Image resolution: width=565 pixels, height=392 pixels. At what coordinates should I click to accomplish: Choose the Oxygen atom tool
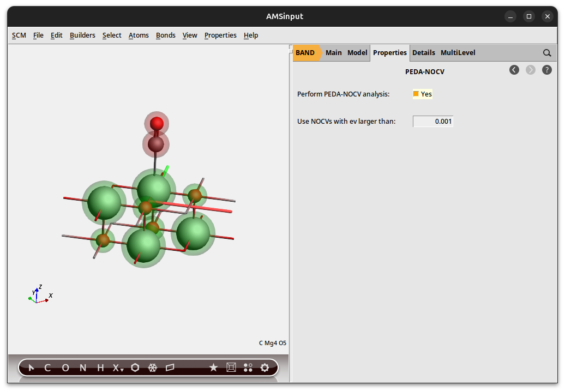(x=65, y=368)
